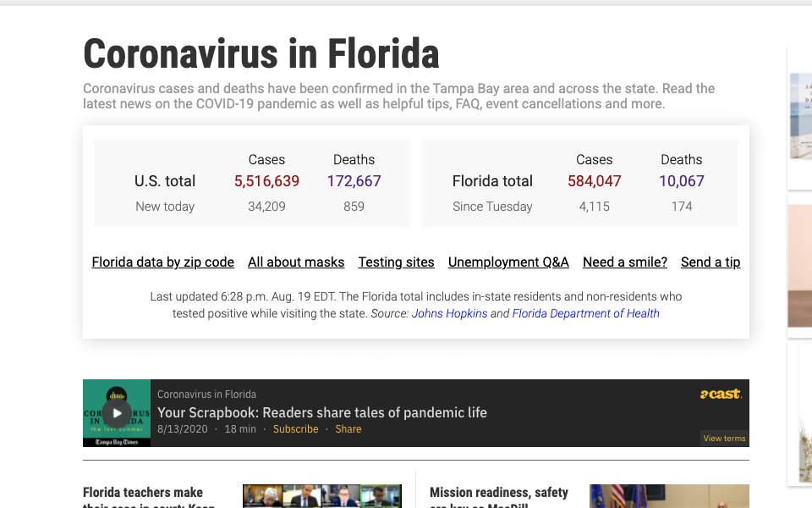Subscribe to the Coronavirus in Florida podcast
Viewport: 812px width, 508px height.
click(295, 428)
